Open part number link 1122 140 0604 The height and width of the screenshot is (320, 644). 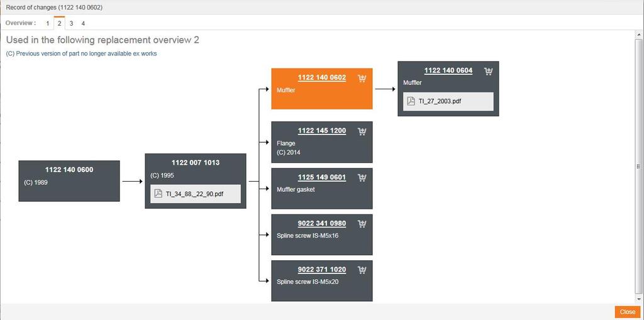point(448,71)
